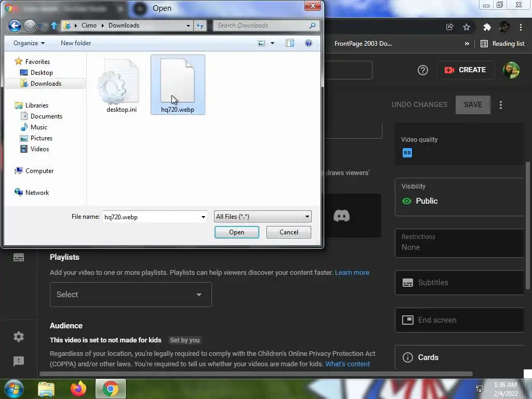Image resolution: width=532 pixels, height=399 pixels.
Task: Expand the File name history dropdown
Action: click(203, 217)
